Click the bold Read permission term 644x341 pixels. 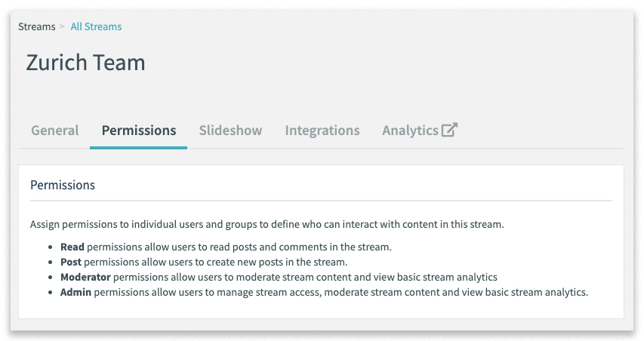click(72, 247)
